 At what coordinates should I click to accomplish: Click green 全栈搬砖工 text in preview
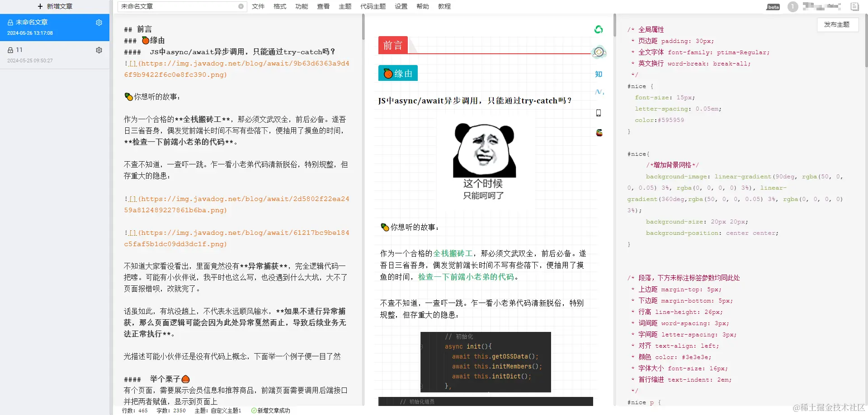click(x=453, y=253)
